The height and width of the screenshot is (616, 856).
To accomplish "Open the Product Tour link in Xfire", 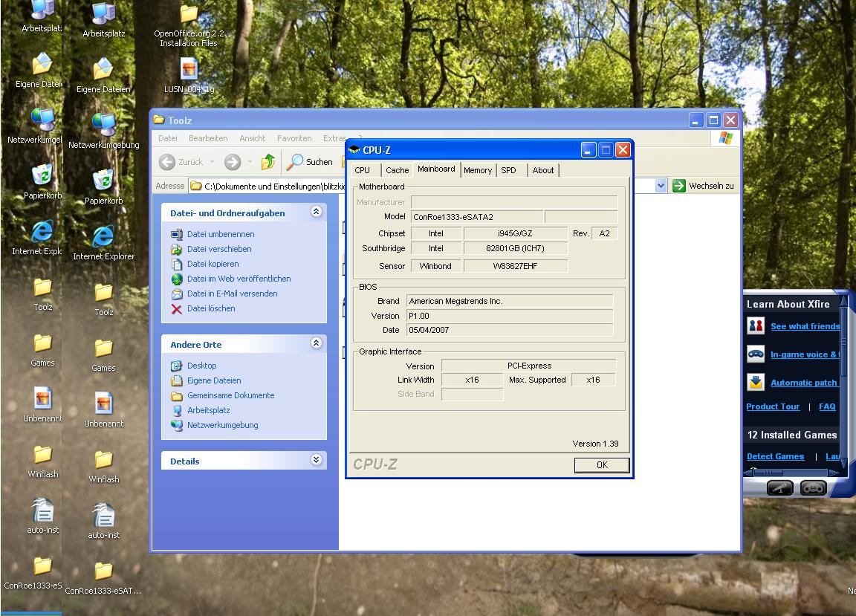I will 773,407.
